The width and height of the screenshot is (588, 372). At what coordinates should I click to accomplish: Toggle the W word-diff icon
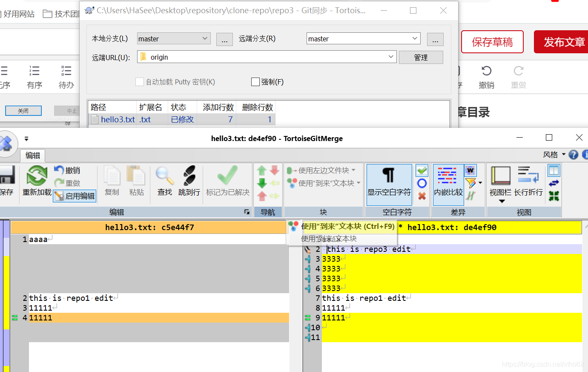coord(470,170)
